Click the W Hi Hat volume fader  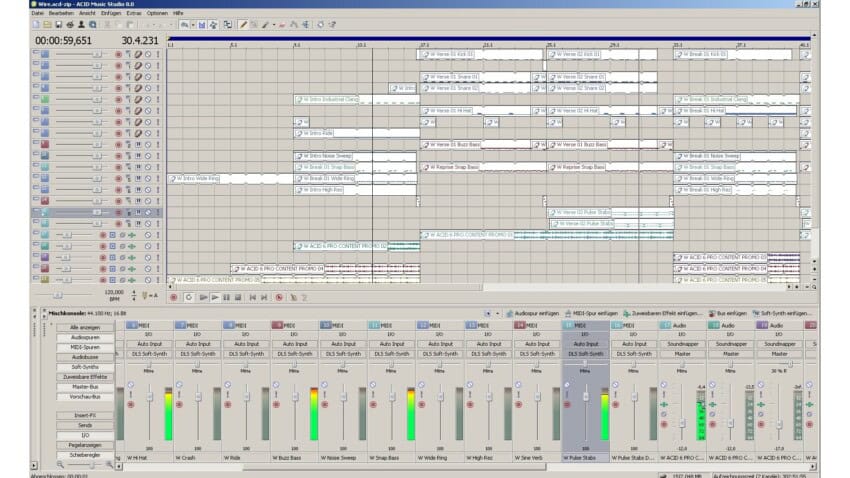point(150,397)
